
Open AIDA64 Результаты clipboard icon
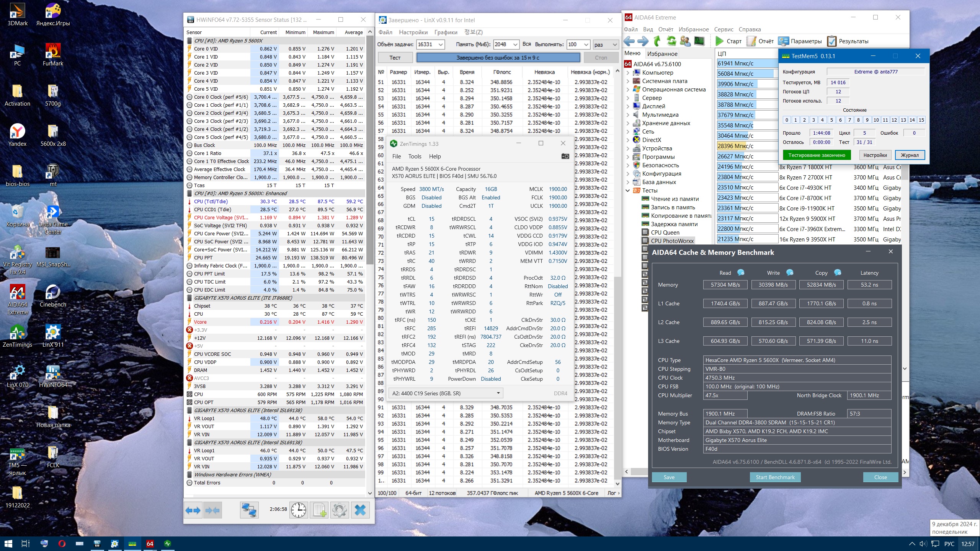point(831,41)
